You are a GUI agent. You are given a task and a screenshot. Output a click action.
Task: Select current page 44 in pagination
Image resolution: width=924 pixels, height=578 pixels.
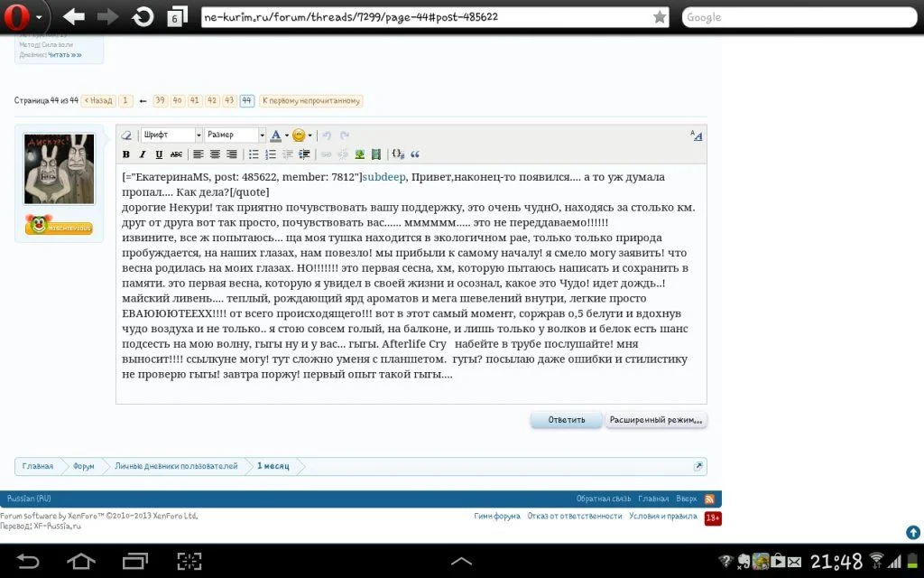tap(247, 101)
